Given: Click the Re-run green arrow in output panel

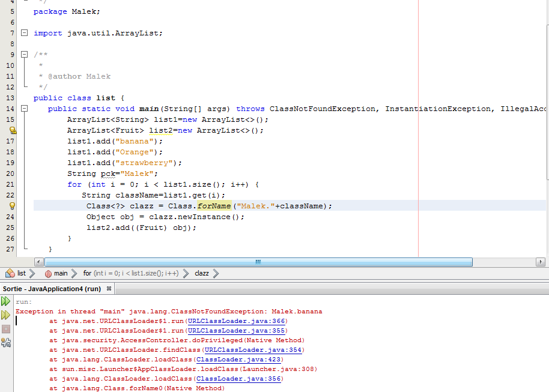Looking at the screenshot, I should [x=6, y=301].
